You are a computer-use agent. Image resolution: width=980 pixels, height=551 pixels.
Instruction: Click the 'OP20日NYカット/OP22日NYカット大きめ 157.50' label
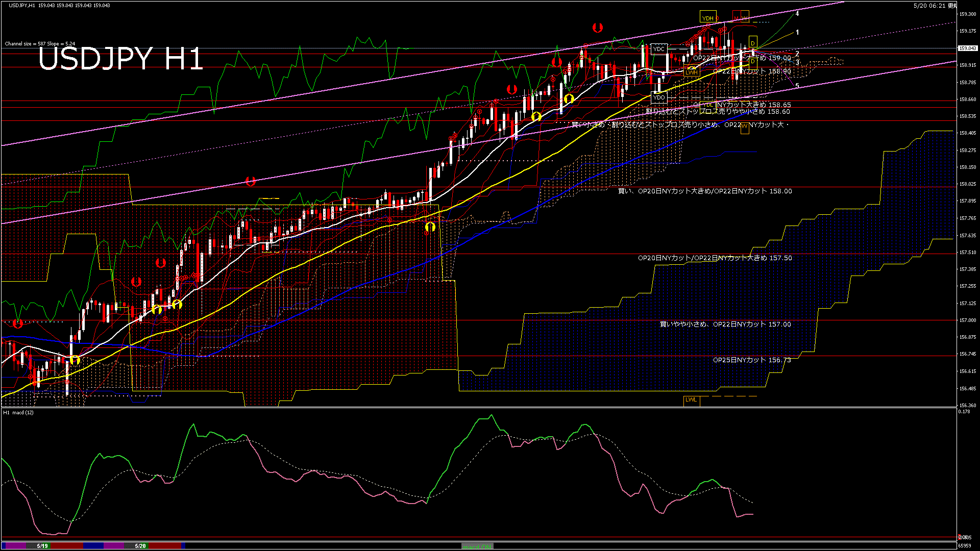(x=715, y=258)
